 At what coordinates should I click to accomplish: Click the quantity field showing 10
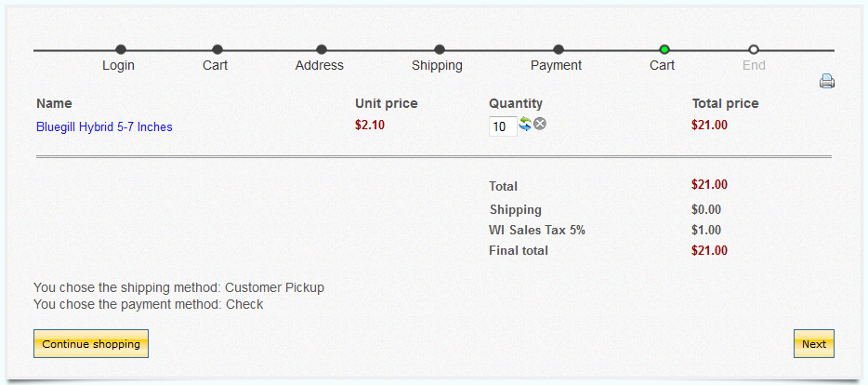(x=503, y=126)
